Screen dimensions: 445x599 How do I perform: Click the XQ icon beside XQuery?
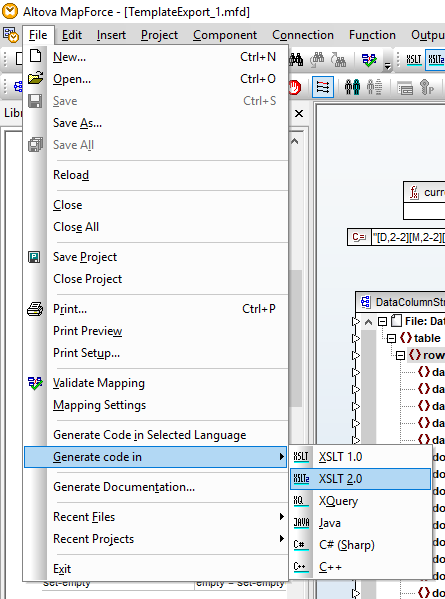301,501
